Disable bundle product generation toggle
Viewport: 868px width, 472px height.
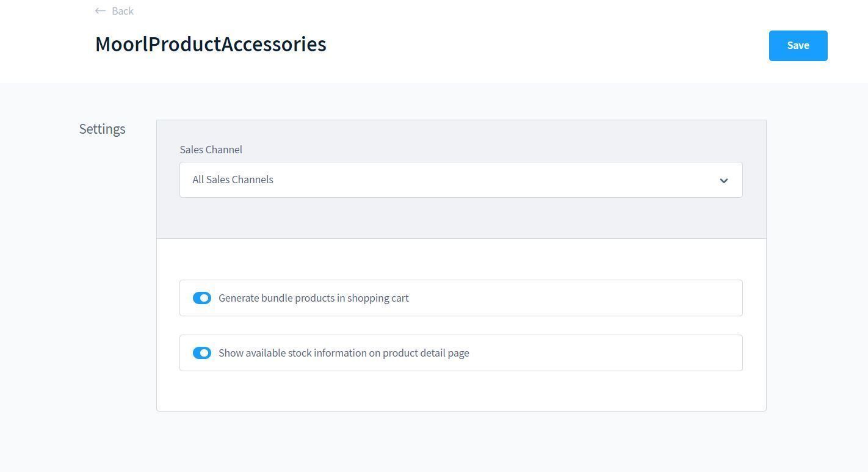(202, 298)
